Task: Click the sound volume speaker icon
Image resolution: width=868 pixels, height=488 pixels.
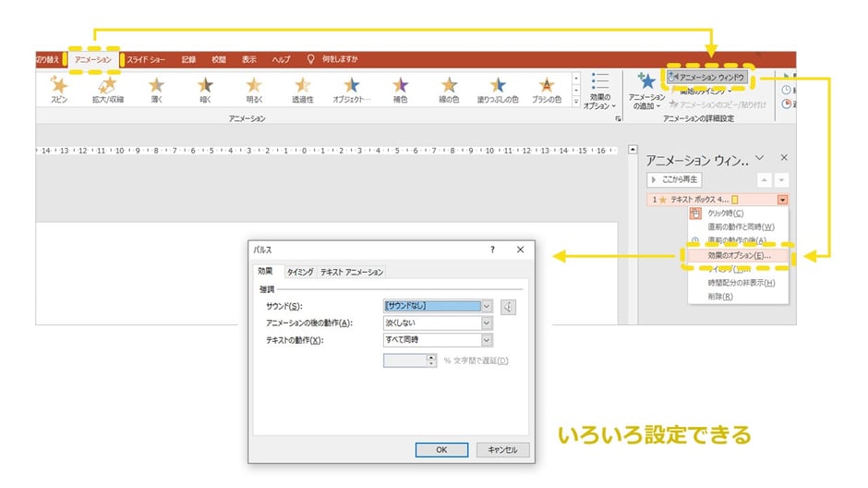Action: click(x=508, y=306)
